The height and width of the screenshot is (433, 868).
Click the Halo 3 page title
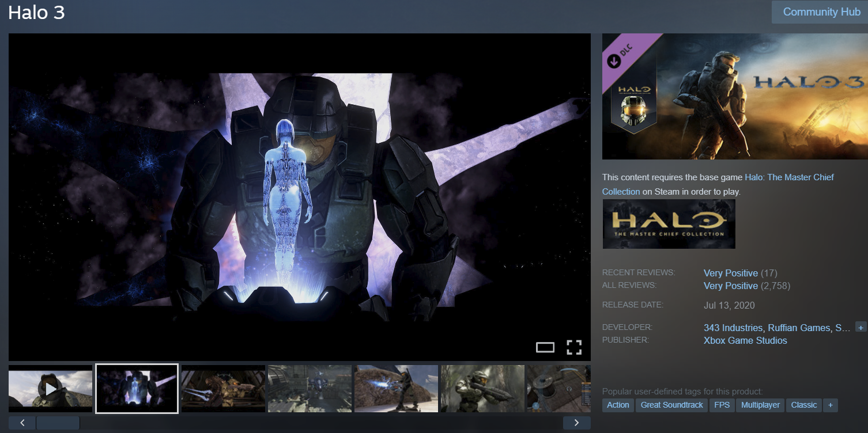pyautogui.click(x=36, y=13)
